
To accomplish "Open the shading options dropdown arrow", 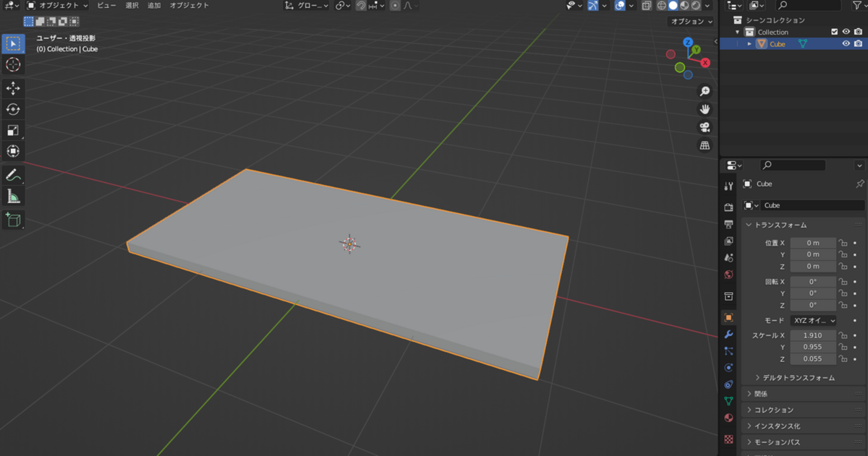I will tap(709, 5).
